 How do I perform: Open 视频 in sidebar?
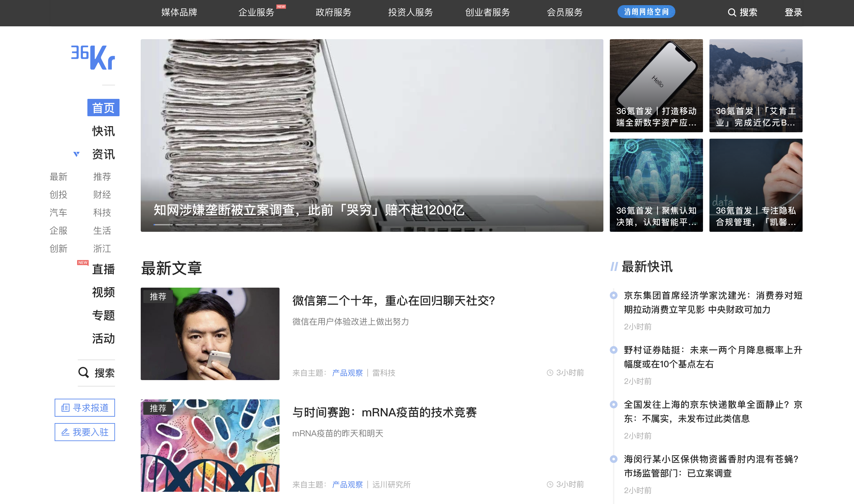point(103,292)
